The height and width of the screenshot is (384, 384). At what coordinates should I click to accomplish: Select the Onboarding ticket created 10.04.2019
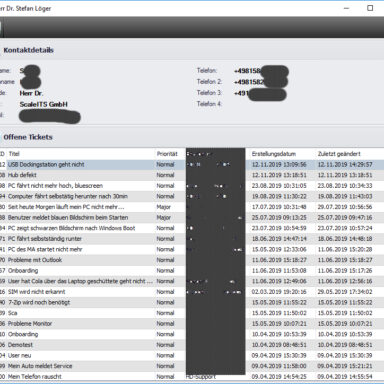[192, 334]
